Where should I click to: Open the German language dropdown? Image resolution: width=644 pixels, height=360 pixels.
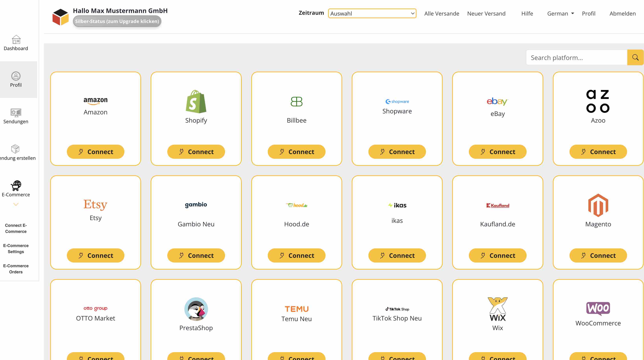coord(560,14)
